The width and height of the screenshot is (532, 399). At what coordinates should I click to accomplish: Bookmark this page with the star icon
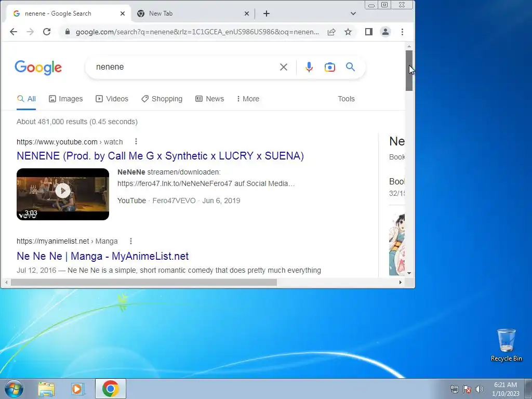(x=348, y=32)
